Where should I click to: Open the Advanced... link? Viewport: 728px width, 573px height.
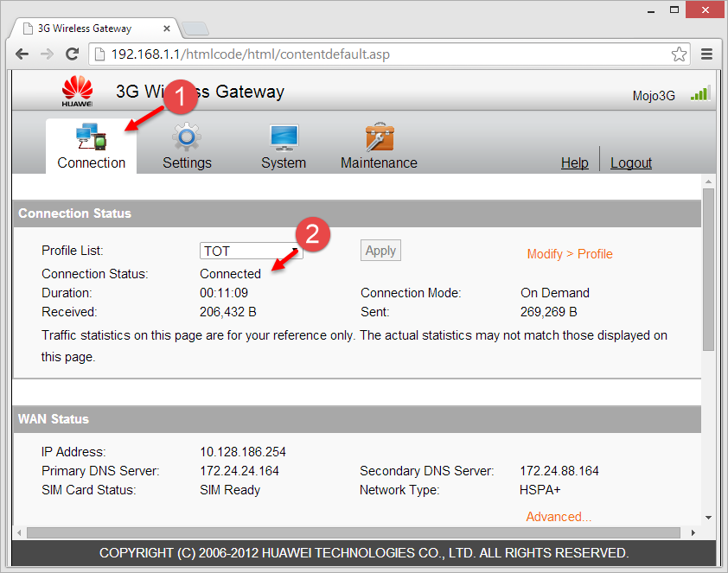[x=559, y=517]
